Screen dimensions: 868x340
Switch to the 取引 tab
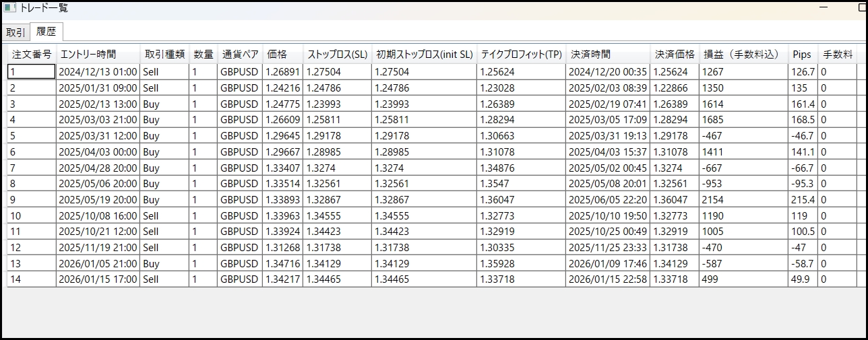pos(15,32)
